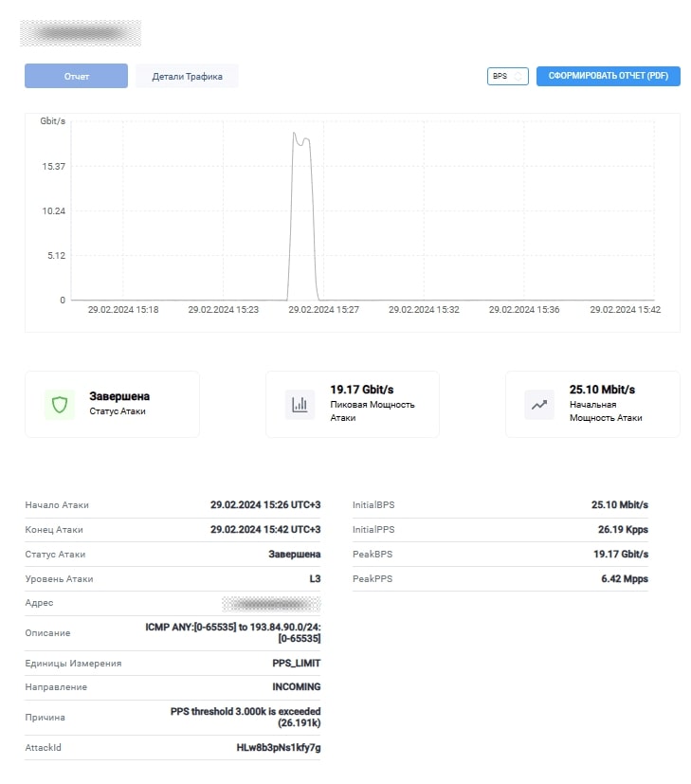
Task: Click the InitialBPS value 25.10 Mbit/s
Action: (620, 504)
